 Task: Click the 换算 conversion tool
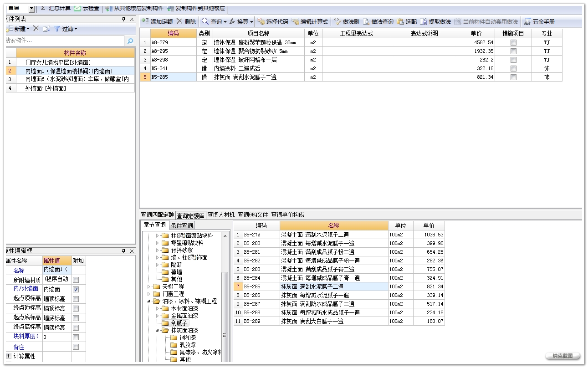[x=241, y=21]
